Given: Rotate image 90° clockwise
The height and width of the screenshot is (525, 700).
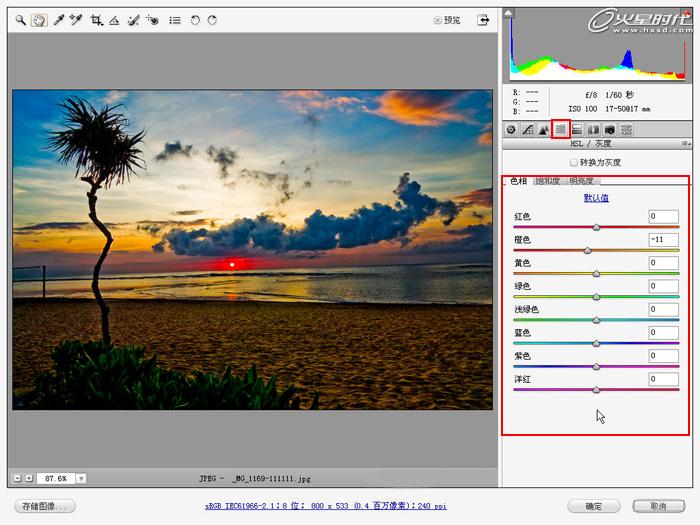Looking at the screenshot, I should 212,20.
